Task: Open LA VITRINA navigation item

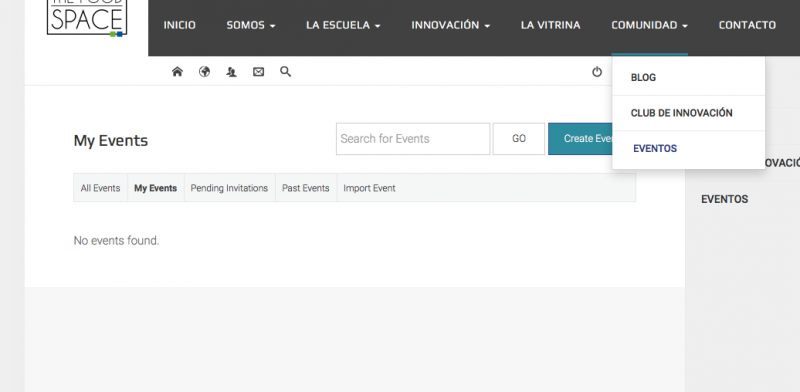Action: (551, 25)
